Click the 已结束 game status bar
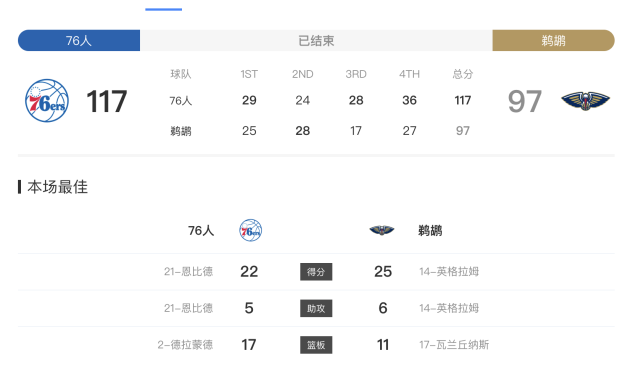Viewport: 641px width, 372px height. click(x=316, y=40)
